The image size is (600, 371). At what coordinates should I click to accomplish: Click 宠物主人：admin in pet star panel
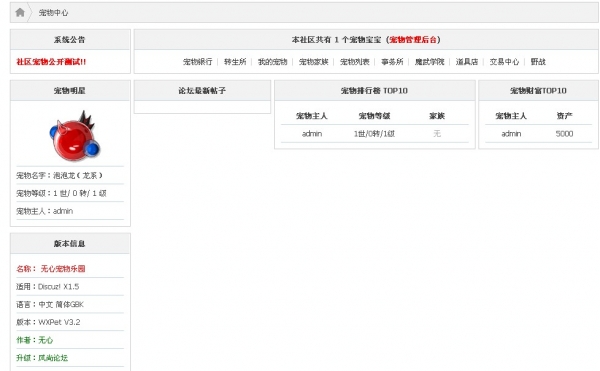(70, 211)
